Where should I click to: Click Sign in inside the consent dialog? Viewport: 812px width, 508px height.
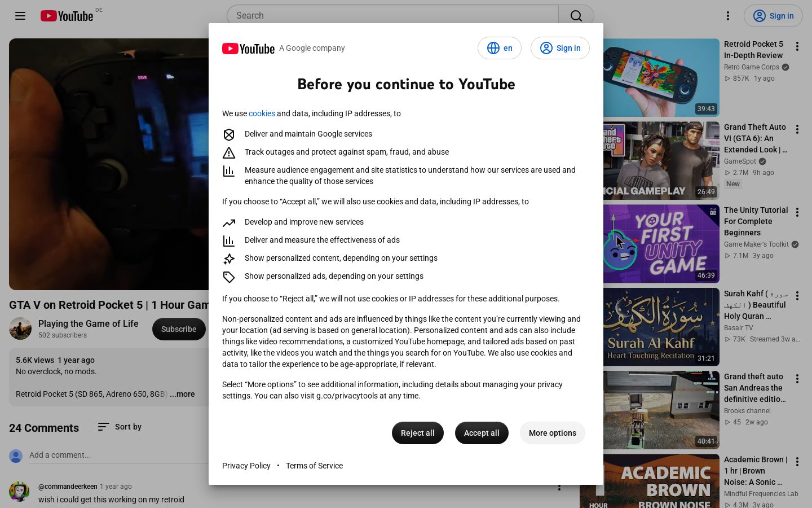pyautogui.click(x=560, y=48)
